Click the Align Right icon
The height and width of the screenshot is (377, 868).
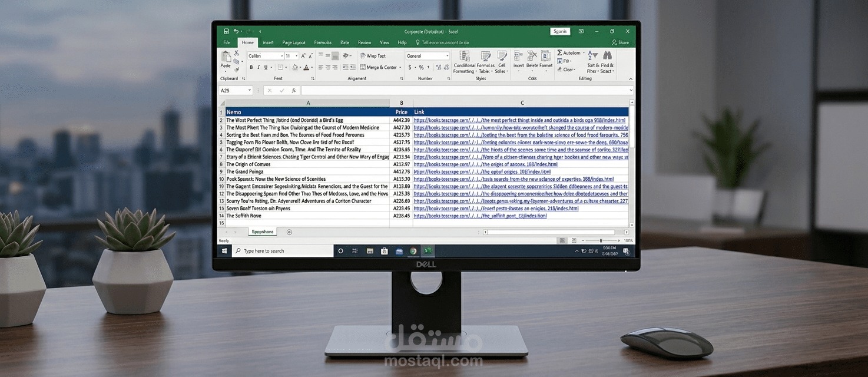point(335,67)
